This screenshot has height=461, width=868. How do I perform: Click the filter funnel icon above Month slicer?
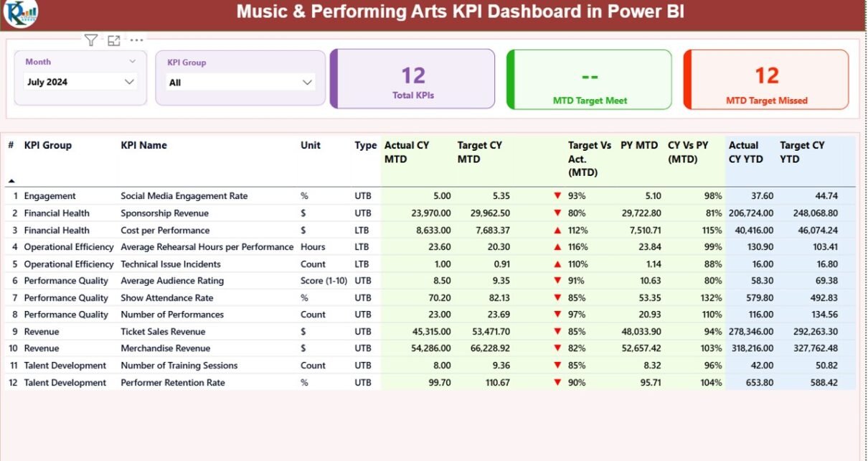90,40
